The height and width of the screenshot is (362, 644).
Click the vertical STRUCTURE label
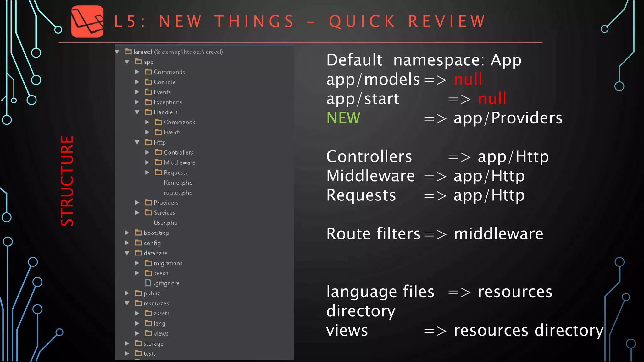67,181
